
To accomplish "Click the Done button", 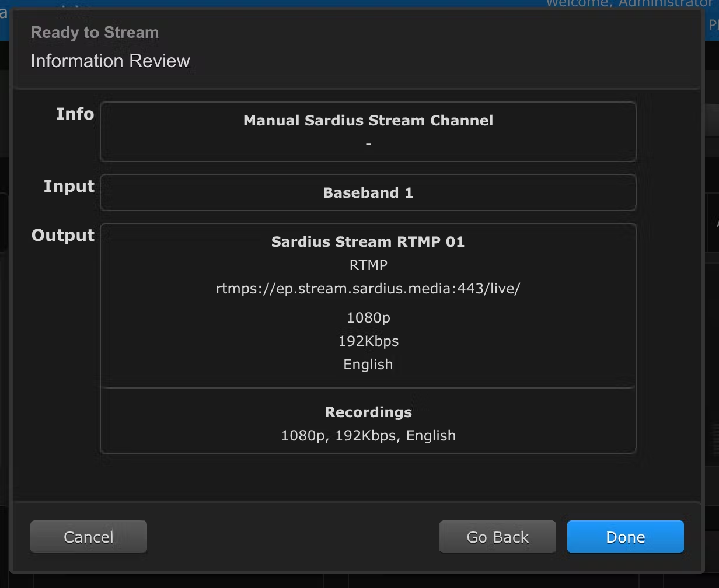I will pos(625,537).
